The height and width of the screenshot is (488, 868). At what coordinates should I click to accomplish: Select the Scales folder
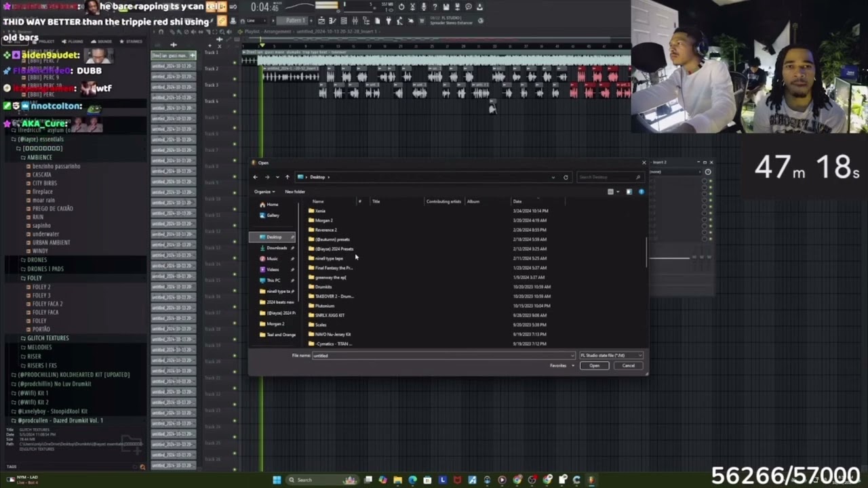coord(317,325)
